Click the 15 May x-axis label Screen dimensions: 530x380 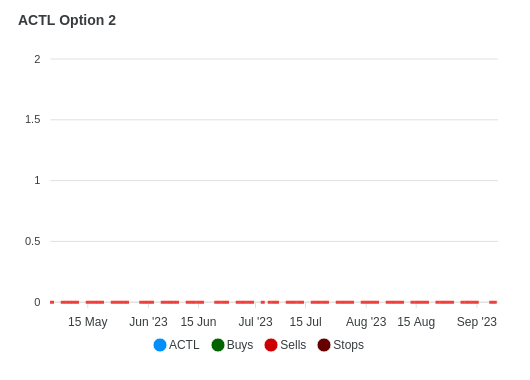click(x=88, y=322)
